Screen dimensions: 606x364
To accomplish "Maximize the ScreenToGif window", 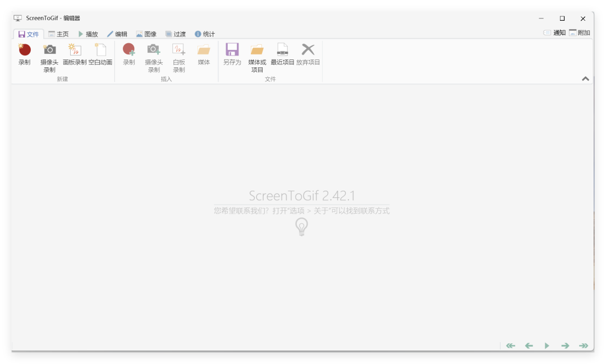I will 562,18.
